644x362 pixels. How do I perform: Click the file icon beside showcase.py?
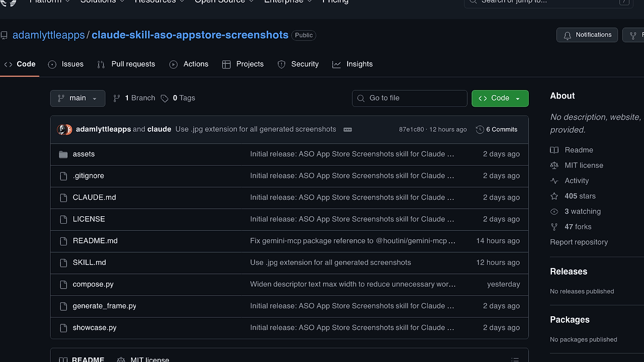pos(63,328)
